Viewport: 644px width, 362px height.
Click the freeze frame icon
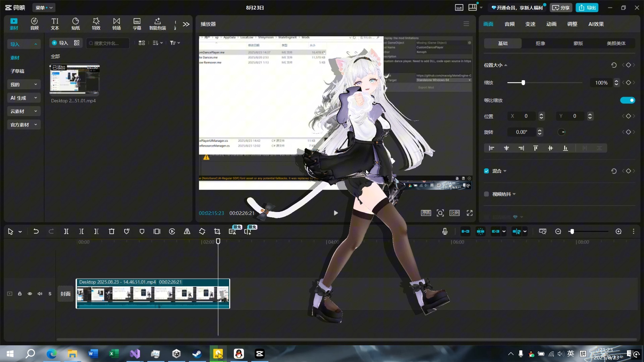157,231
